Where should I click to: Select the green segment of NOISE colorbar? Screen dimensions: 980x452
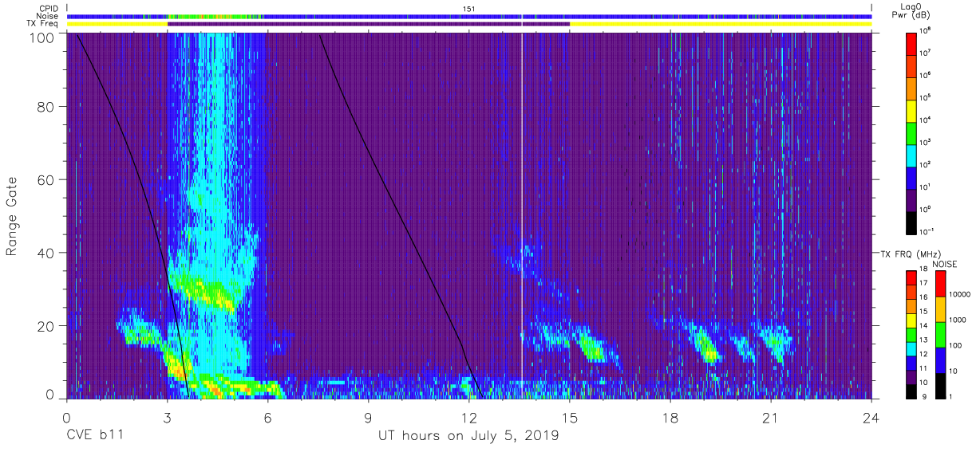point(940,334)
